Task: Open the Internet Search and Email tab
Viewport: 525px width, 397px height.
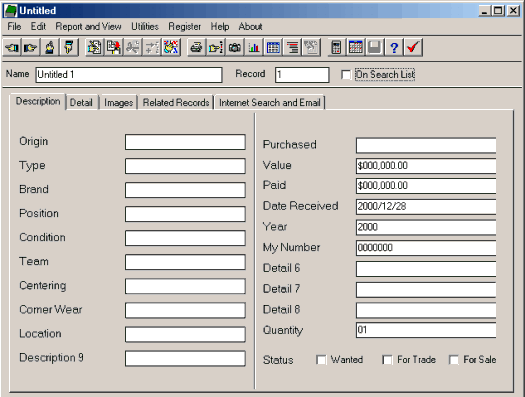Action: 270,102
